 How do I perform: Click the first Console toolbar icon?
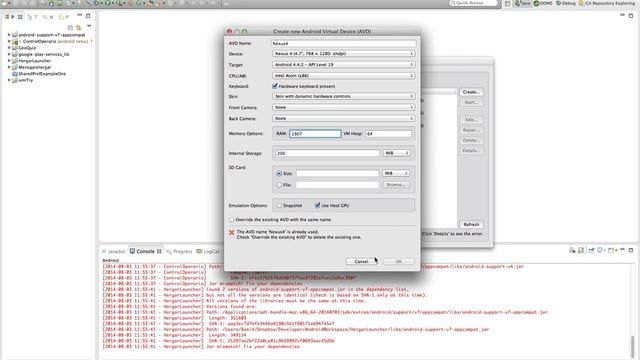572,250
